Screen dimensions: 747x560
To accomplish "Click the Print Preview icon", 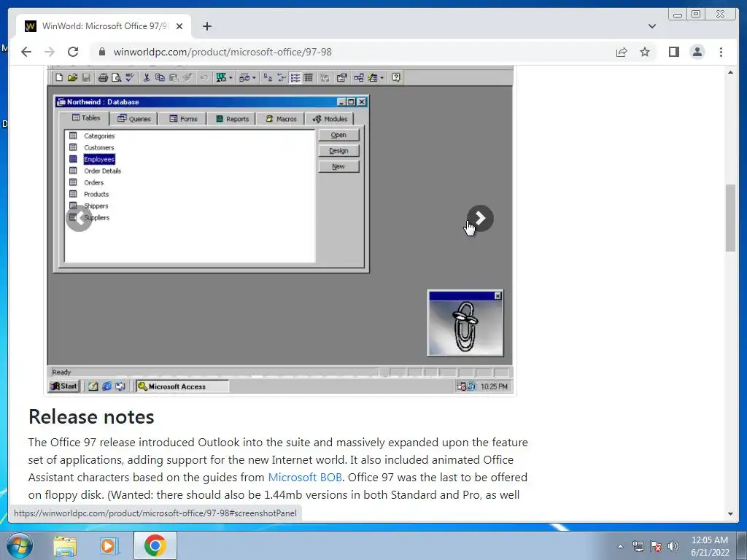I will coord(116,77).
